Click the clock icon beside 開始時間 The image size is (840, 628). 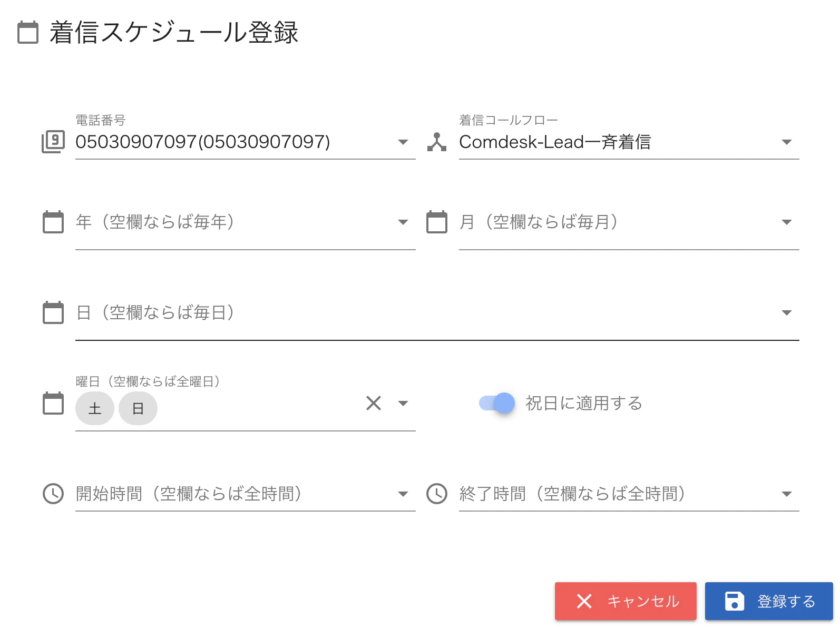pos(53,494)
